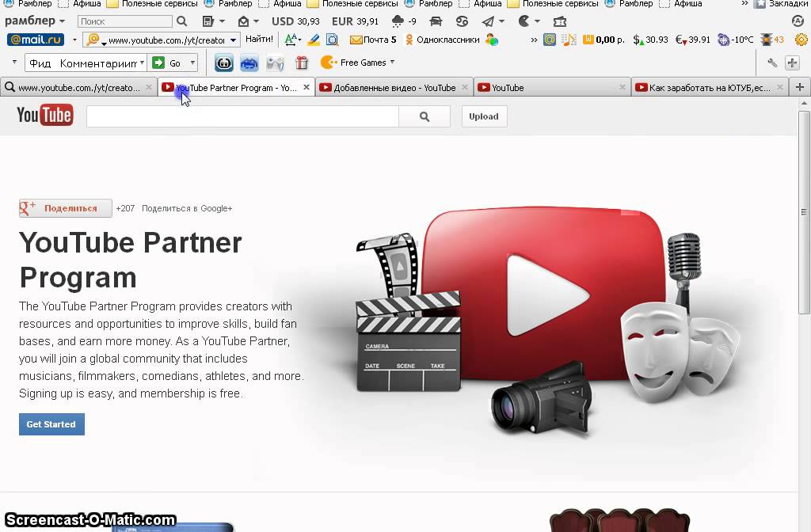
Task: Select the YouTube Partner Program tab
Action: click(x=235, y=87)
